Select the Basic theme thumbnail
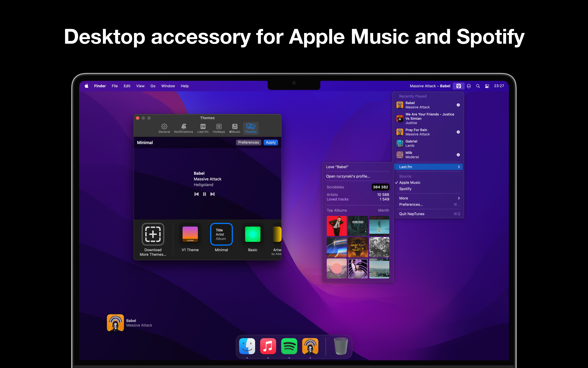The height and width of the screenshot is (368, 588). pos(253,234)
